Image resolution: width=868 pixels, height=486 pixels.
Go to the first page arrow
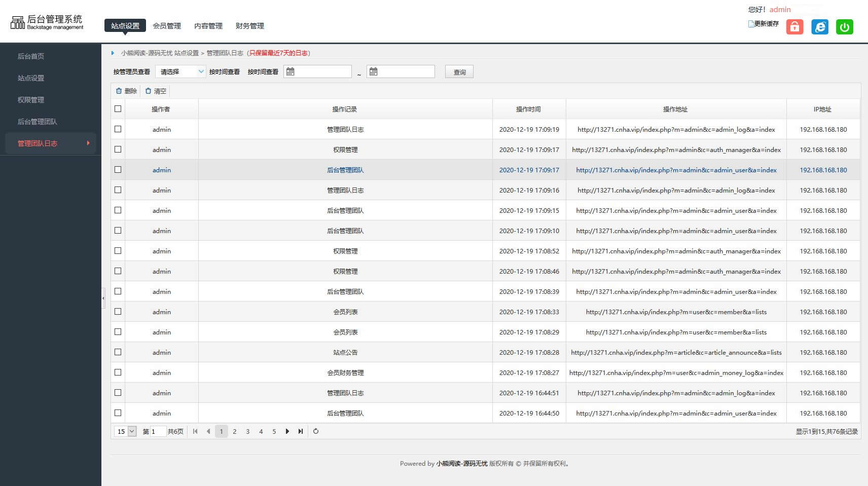pyautogui.click(x=195, y=431)
